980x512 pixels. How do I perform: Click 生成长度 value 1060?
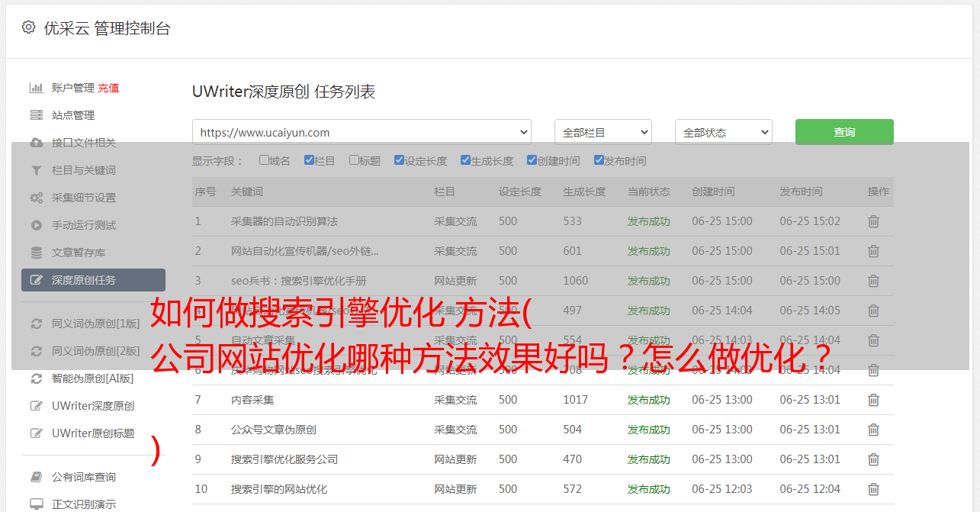[x=576, y=281]
